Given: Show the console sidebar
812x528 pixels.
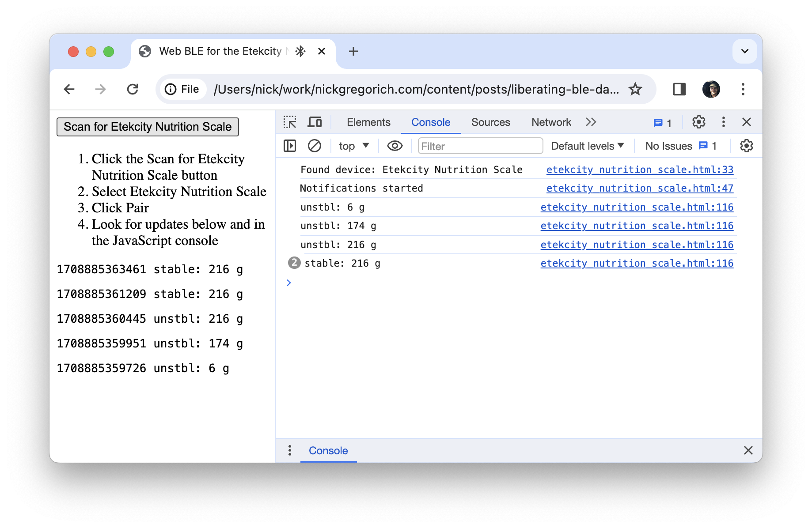Looking at the screenshot, I should coord(290,146).
